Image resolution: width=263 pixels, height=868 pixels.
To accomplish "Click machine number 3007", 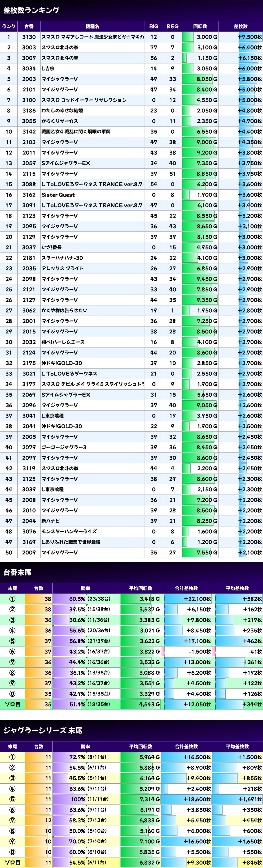I will pyautogui.click(x=29, y=58).
